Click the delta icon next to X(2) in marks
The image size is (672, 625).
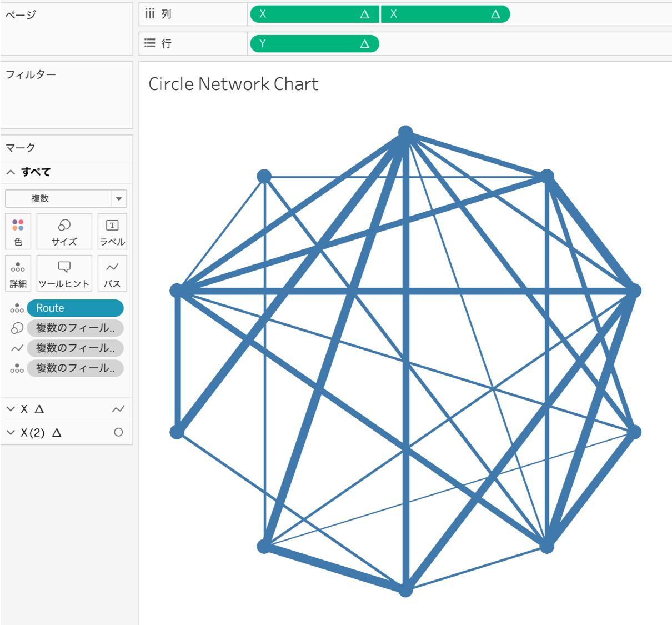click(x=57, y=433)
